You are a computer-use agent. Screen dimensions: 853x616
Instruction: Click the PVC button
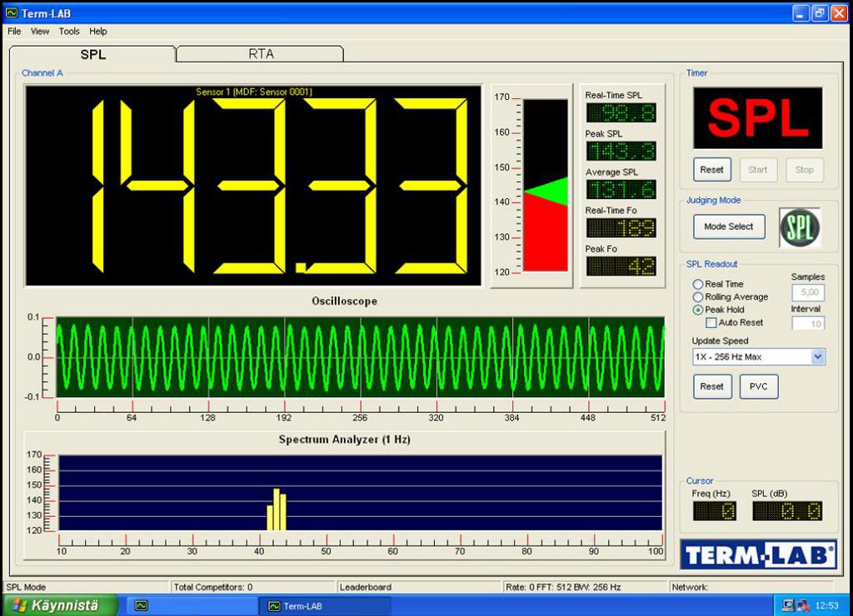(759, 386)
